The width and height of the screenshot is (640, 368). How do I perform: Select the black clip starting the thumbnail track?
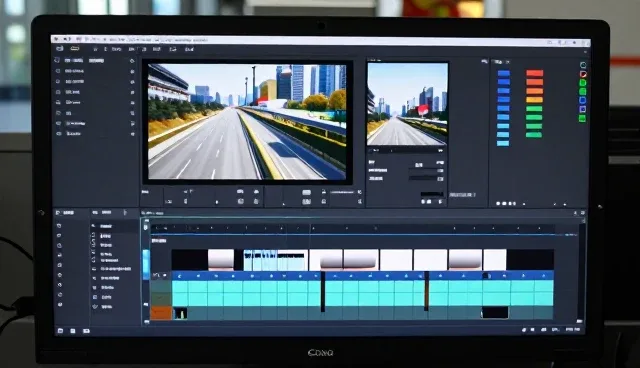[x=189, y=260]
